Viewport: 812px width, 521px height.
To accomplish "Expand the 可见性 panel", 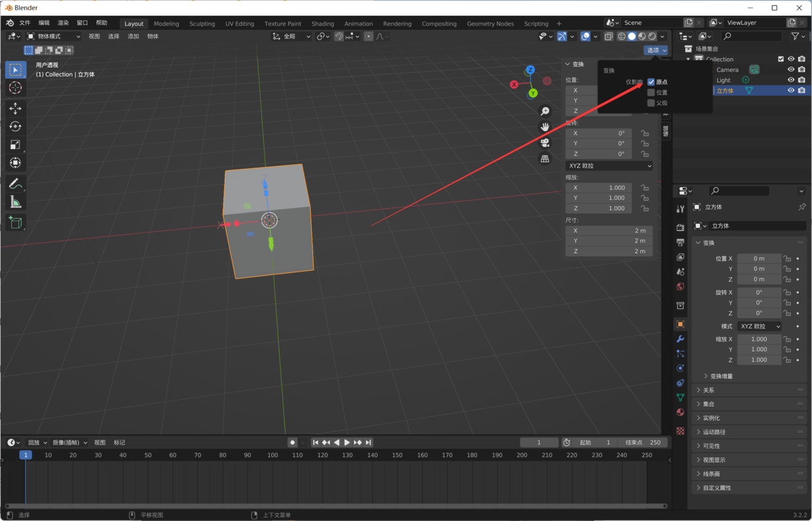I will click(750, 446).
